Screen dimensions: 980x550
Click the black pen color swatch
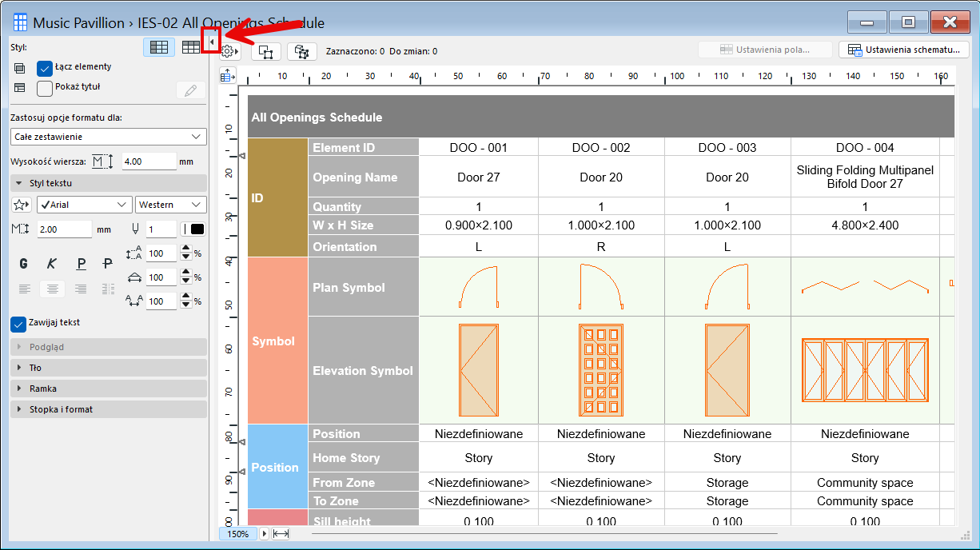tap(197, 229)
